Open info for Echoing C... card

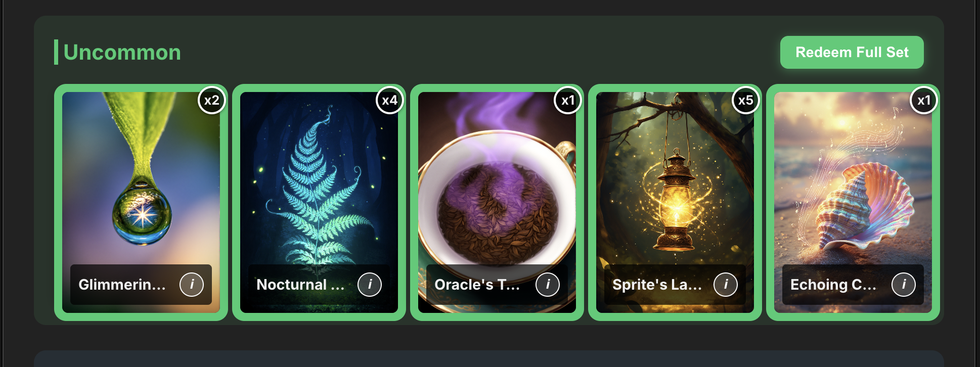tap(904, 285)
